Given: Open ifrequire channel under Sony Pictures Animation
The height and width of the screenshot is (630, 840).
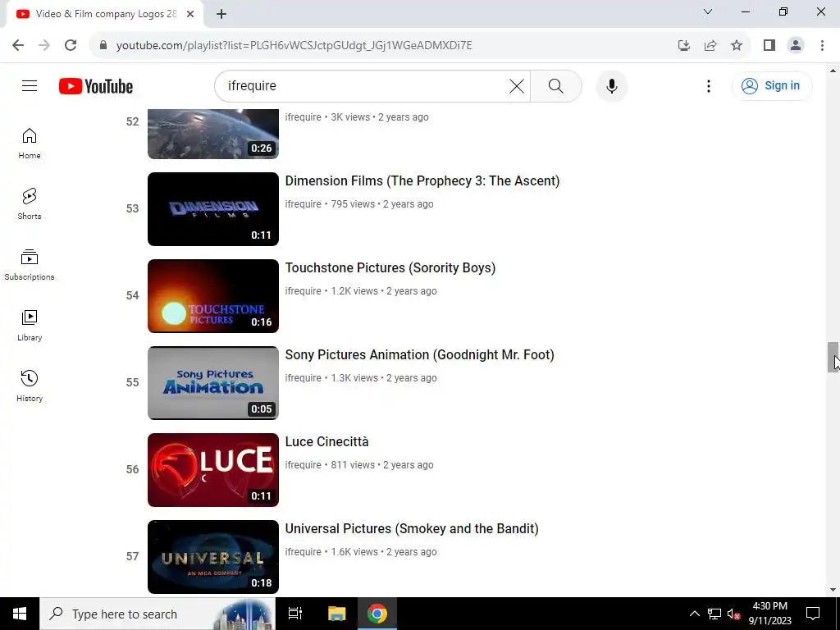Looking at the screenshot, I should [304, 377].
